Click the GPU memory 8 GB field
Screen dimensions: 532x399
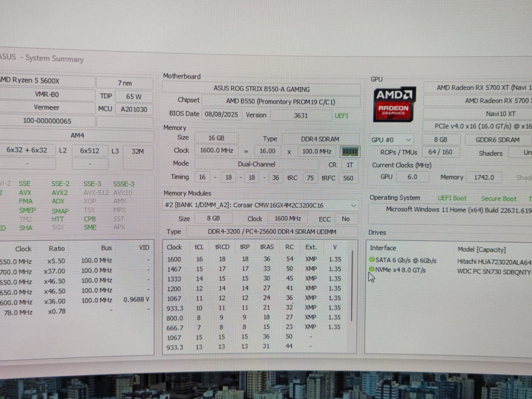pyautogui.click(x=441, y=140)
